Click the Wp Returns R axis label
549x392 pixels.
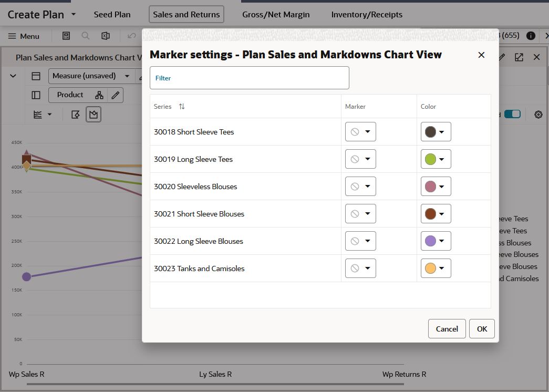[404, 374]
